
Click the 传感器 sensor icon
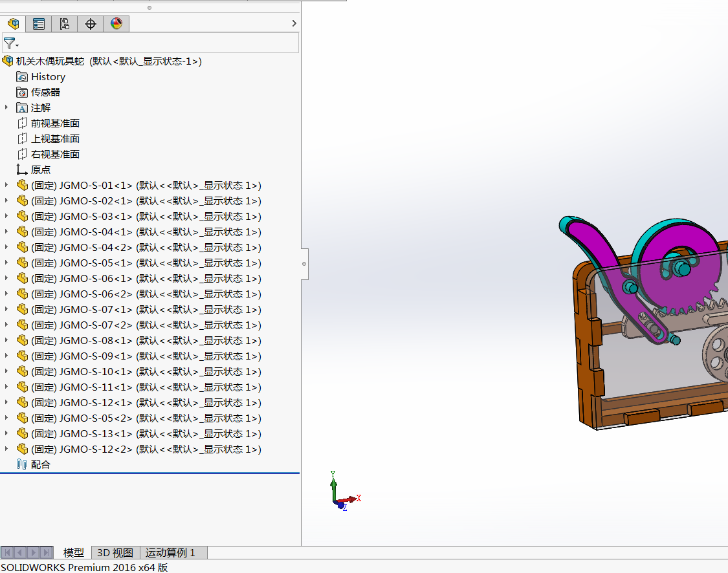[22, 92]
